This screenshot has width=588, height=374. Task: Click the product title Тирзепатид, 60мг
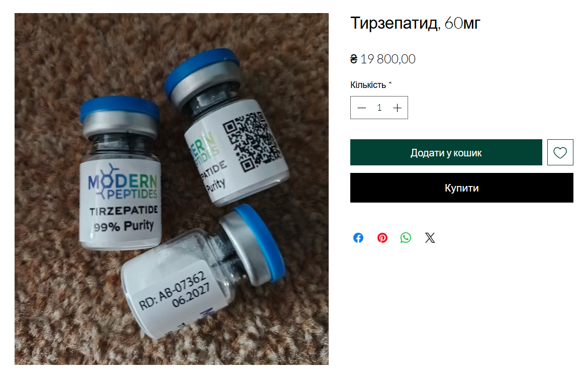tap(415, 23)
